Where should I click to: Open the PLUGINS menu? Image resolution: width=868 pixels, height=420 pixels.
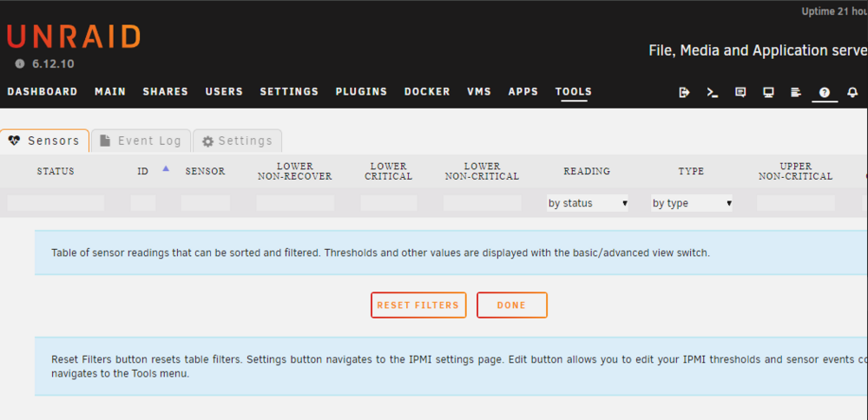361,92
